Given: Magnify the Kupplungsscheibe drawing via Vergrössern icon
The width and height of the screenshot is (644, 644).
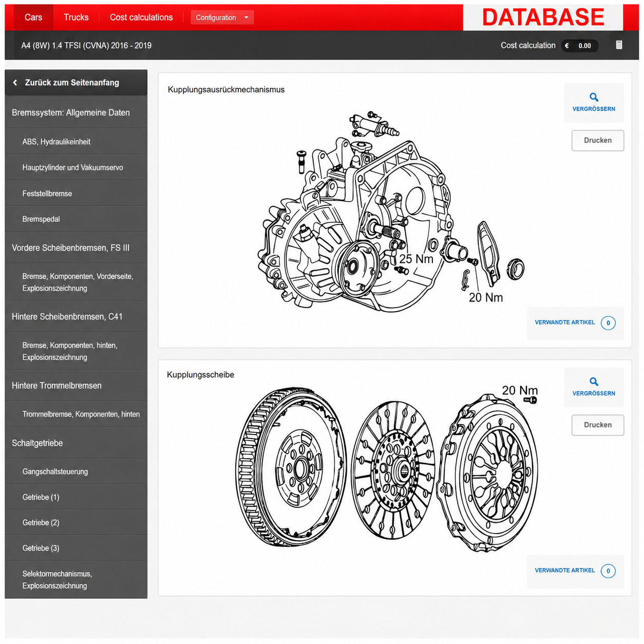Looking at the screenshot, I should point(594,387).
